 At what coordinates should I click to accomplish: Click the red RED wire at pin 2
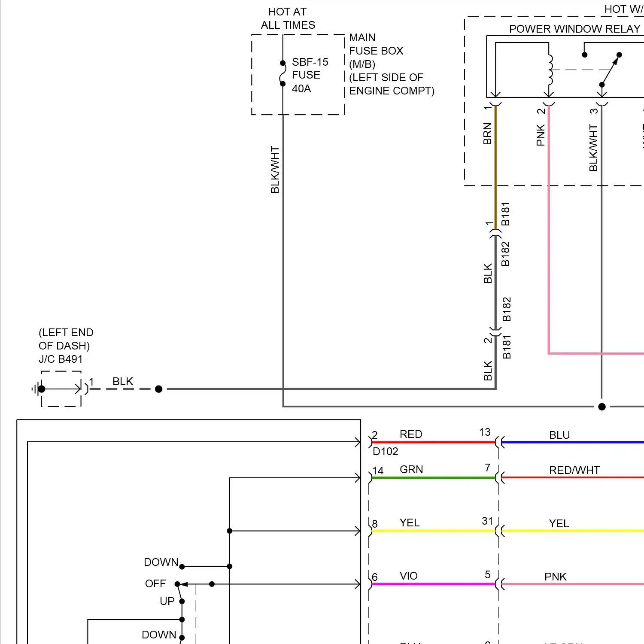point(433,442)
